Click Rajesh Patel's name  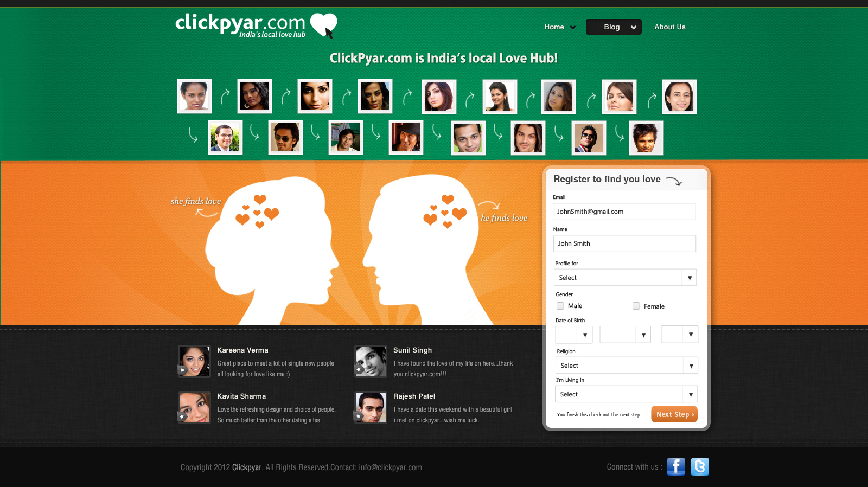point(414,396)
